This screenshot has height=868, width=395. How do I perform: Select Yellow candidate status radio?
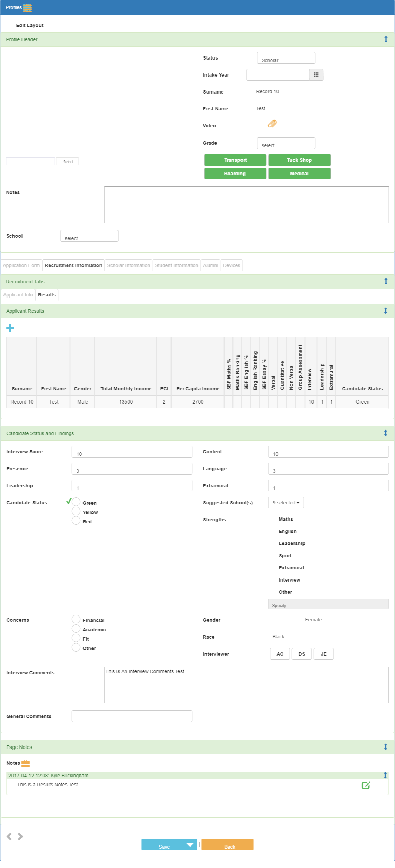tap(76, 511)
